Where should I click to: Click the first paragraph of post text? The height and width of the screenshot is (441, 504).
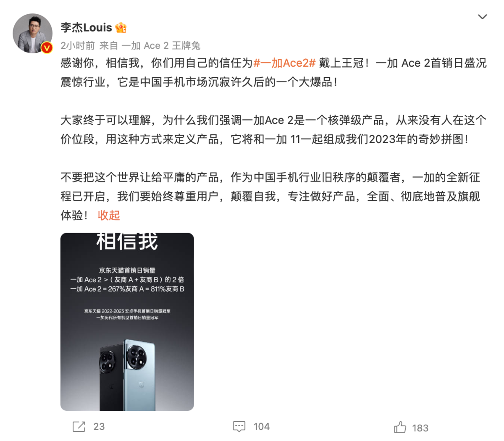(x=273, y=72)
